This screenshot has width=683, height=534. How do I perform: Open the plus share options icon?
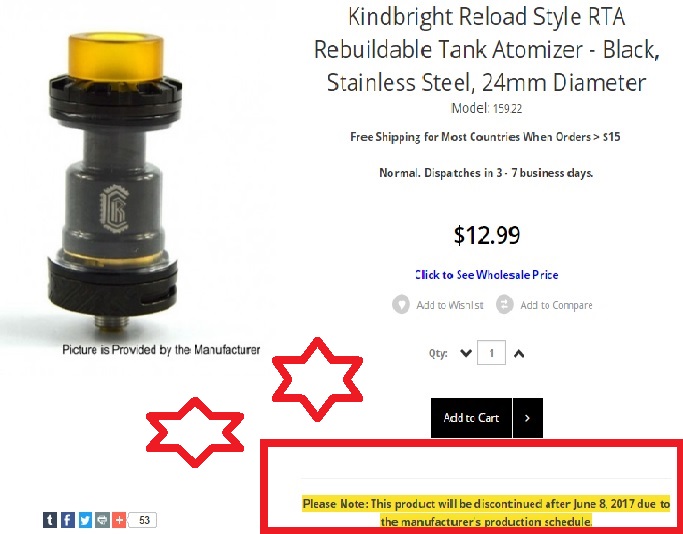pos(119,520)
